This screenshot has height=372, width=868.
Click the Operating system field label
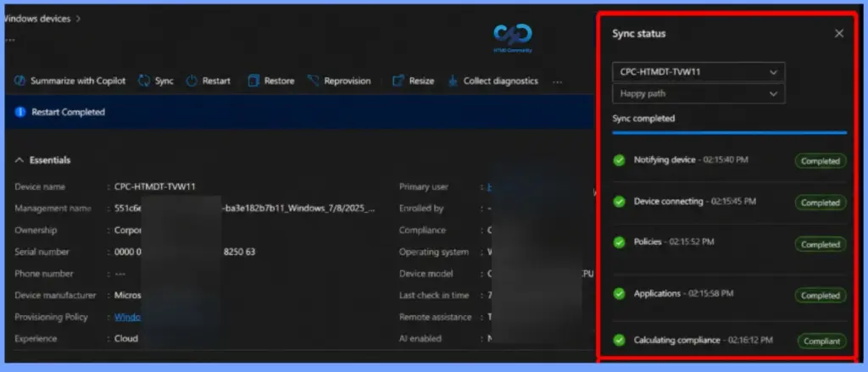click(x=434, y=252)
